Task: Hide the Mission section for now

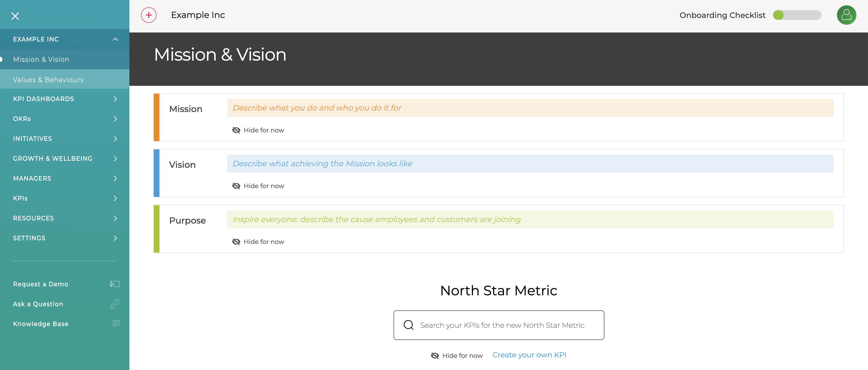Action: [x=264, y=130]
